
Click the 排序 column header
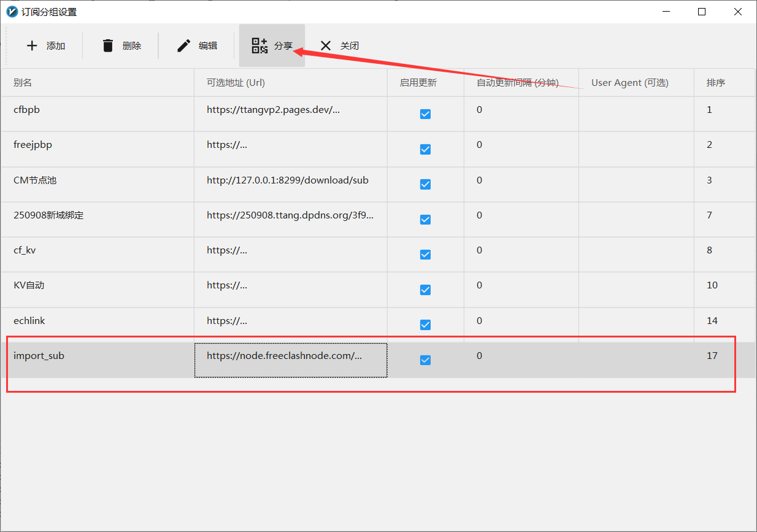(715, 83)
